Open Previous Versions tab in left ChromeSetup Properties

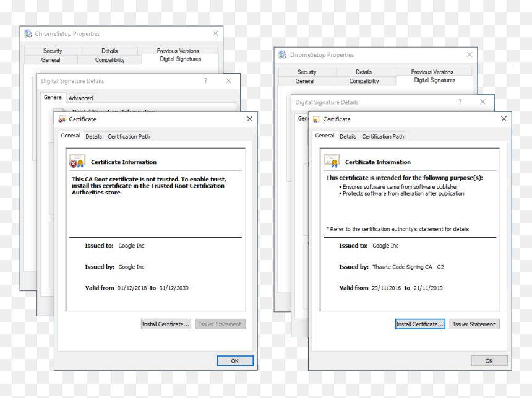tap(178, 51)
